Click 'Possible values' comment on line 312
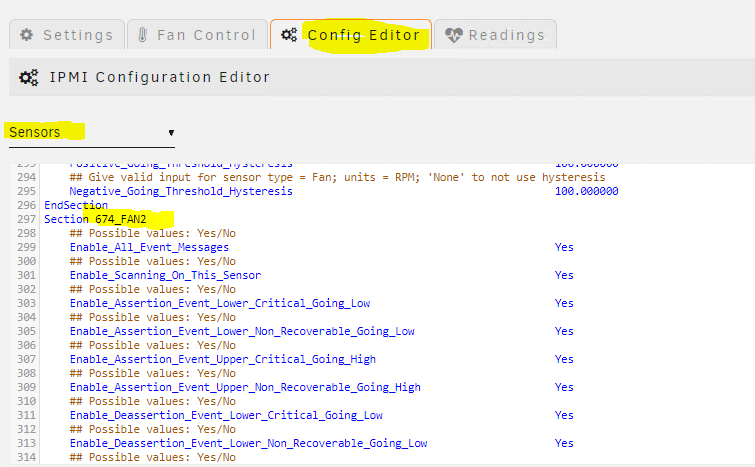 pos(153,428)
